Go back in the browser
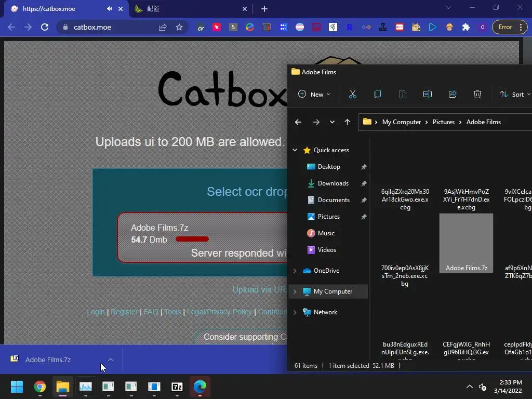Image resolution: width=532 pixels, height=399 pixels. pos(11,27)
